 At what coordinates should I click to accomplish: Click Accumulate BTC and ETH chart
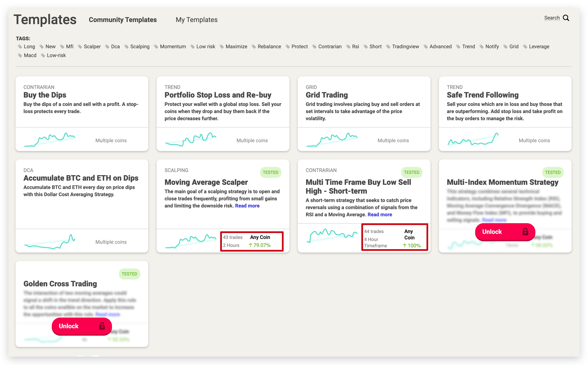50,241
